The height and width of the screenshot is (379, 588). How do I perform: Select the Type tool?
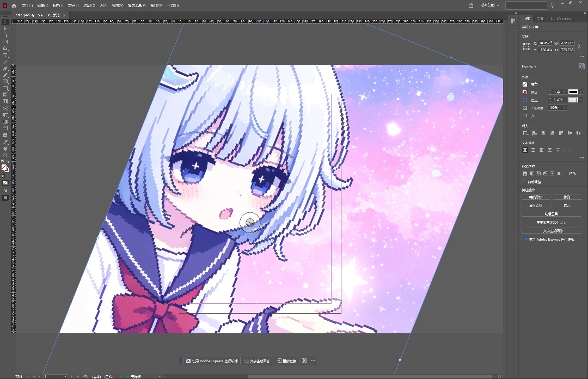pos(5,55)
